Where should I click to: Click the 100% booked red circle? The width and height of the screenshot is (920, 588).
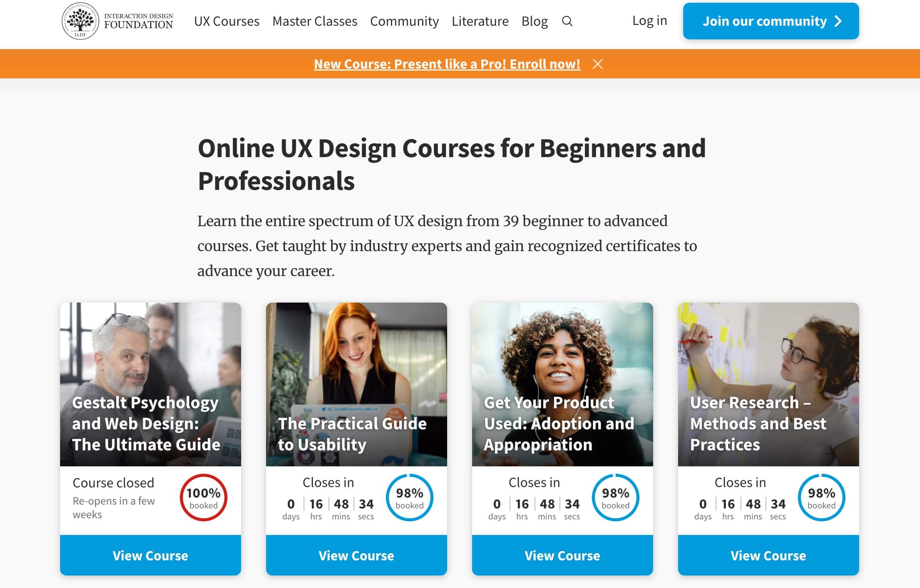tap(204, 498)
